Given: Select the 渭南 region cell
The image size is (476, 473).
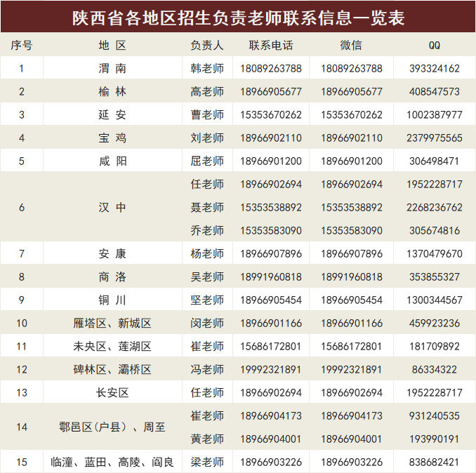Looking at the screenshot, I should tap(112, 69).
